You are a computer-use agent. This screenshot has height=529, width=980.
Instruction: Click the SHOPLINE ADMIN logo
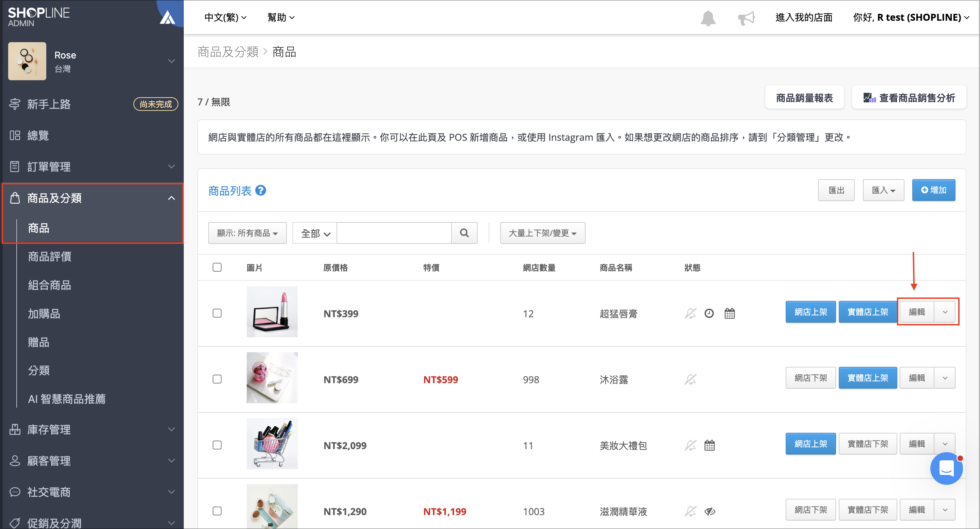coord(39,17)
